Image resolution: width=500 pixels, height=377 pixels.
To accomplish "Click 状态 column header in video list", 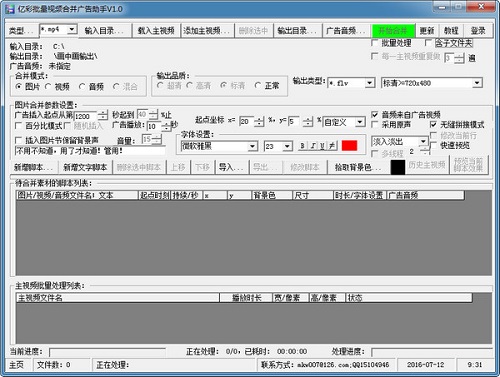I will coord(409,298).
